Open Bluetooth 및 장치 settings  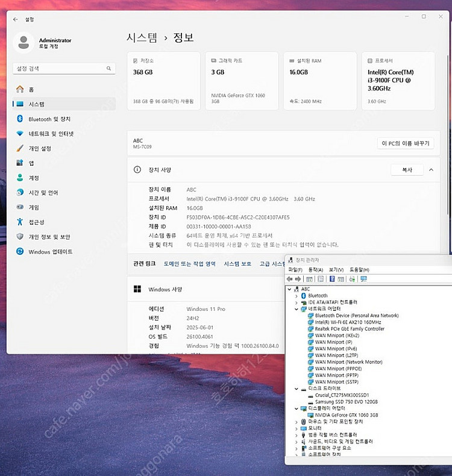(64, 119)
